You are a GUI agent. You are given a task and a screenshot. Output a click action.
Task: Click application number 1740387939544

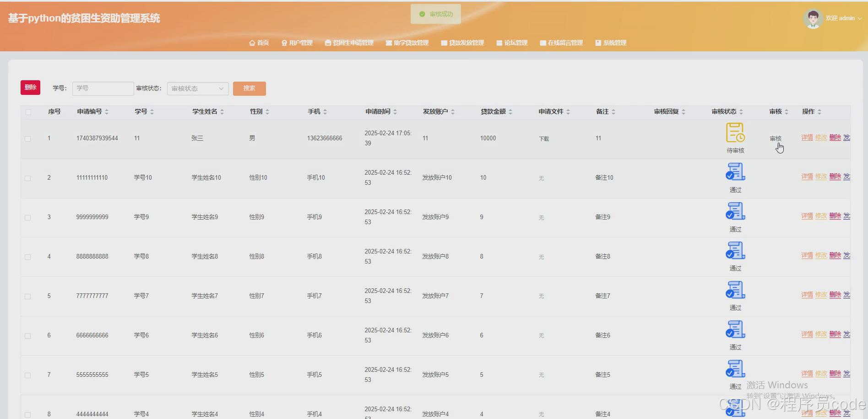coord(97,138)
